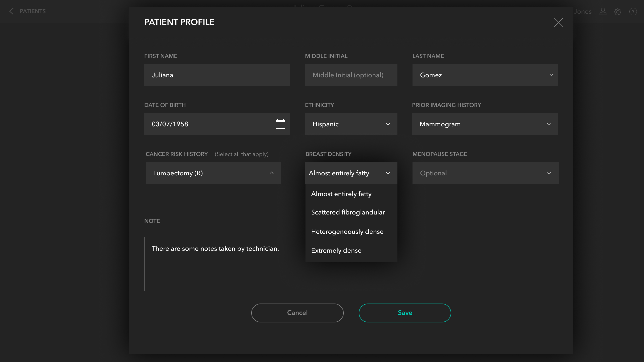Click the back arrow next to Patients
The height and width of the screenshot is (362, 644).
click(11, 11)
